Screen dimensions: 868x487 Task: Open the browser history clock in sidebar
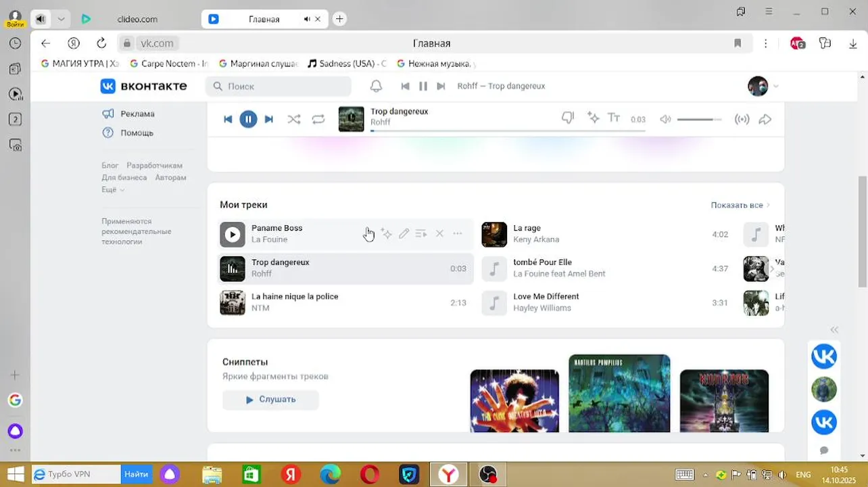pos(15,43)
